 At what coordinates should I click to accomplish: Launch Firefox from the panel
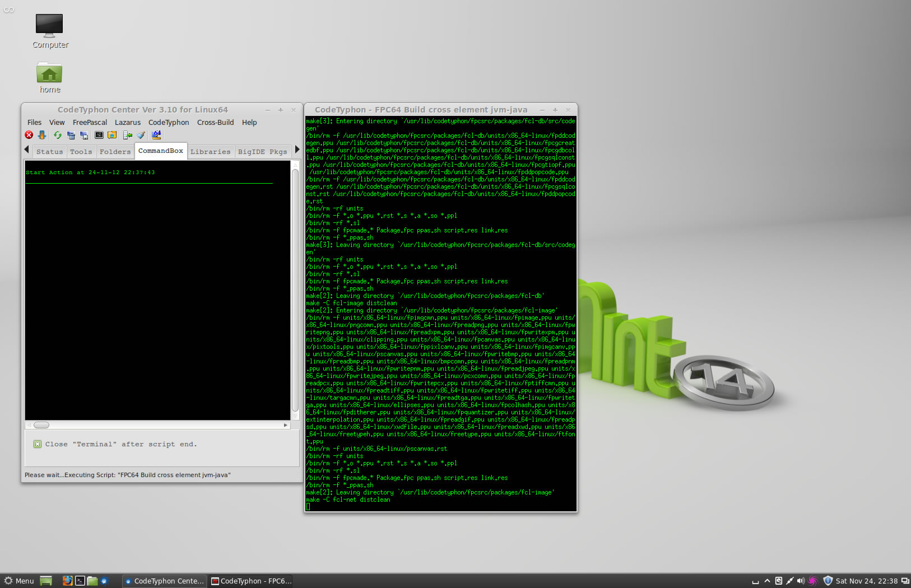click(67, 581)
